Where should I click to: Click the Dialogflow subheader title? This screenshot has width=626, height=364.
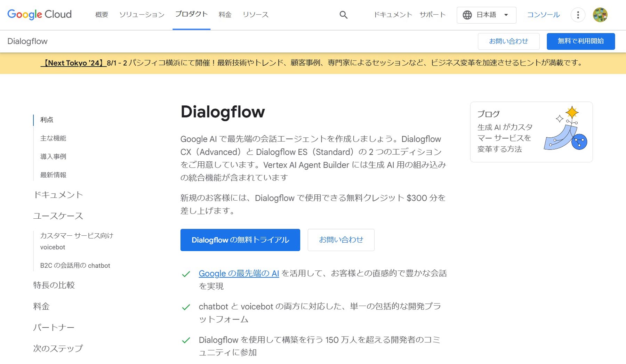[x=27, y=41]
